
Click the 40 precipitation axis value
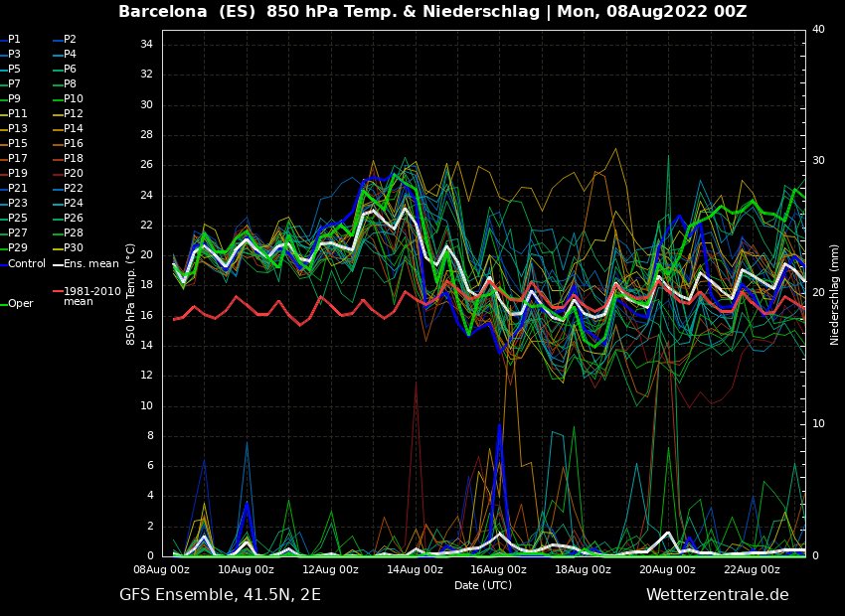tap(818, 30)
